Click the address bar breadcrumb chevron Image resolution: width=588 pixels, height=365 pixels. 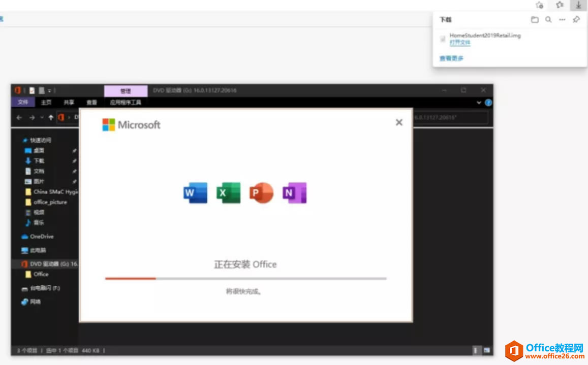pos(69,117)
